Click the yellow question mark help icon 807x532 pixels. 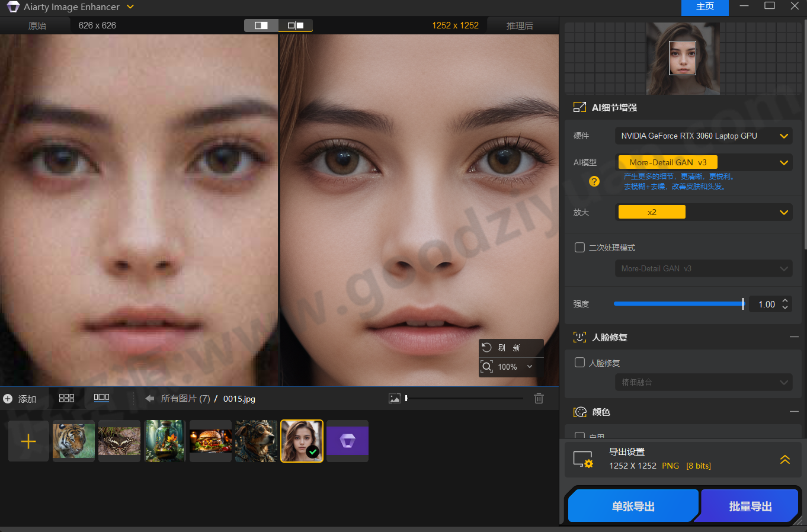pos(594,181)
